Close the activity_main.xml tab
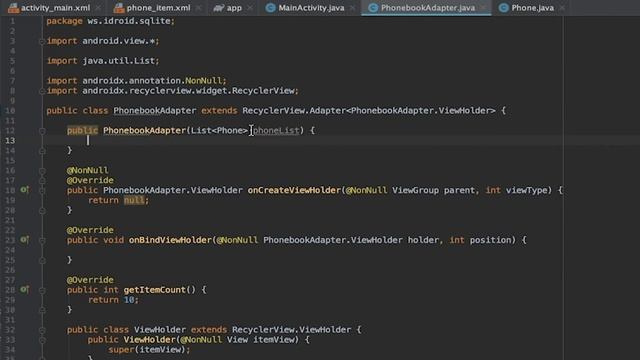The height and width of the screenshot is (360, 640). (x=98, y=8)
